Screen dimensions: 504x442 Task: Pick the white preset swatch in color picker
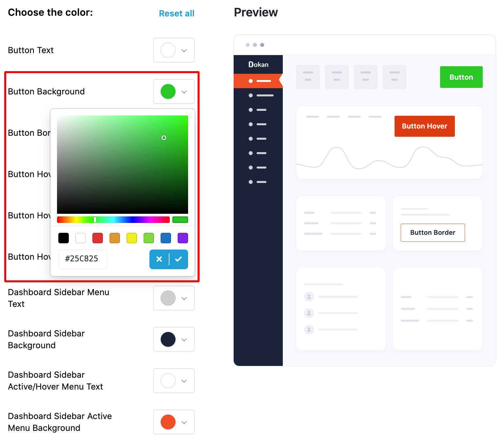click(81, 238)
